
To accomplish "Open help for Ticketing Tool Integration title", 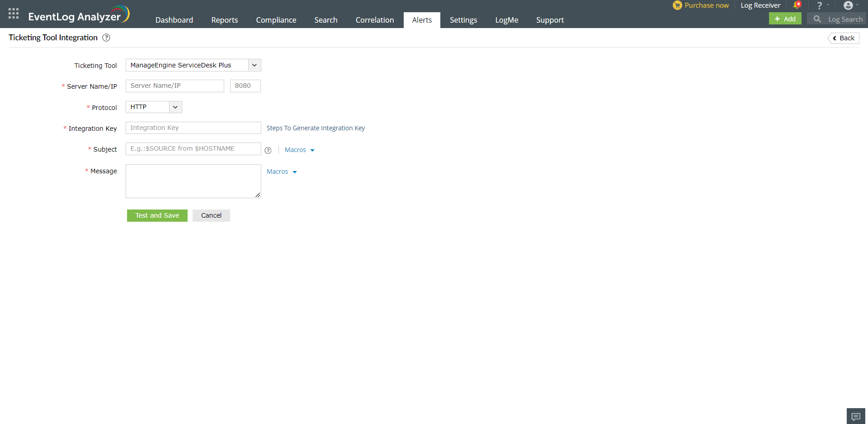I will click(x=106, y=38).
